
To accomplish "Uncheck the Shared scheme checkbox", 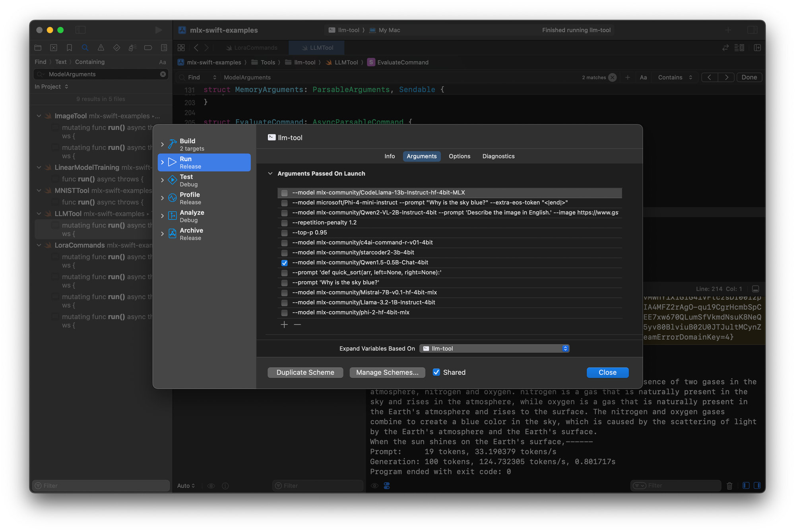I will 436,372.
